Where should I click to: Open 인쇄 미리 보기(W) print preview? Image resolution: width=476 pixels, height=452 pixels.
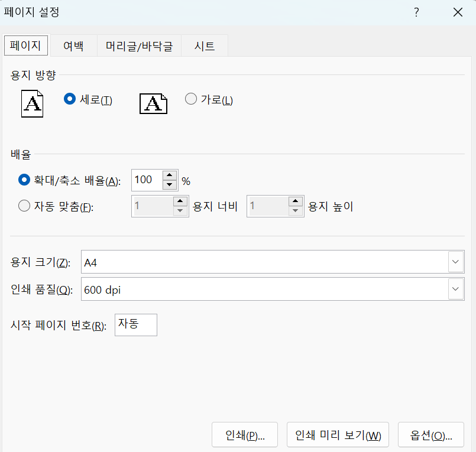[337, 434]
